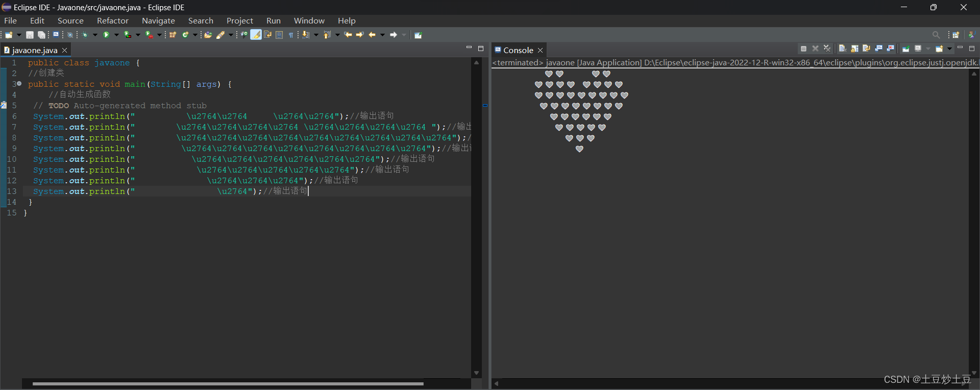980x390 pixels.
Task: Clear the Console output
Action: coord(843,48)
